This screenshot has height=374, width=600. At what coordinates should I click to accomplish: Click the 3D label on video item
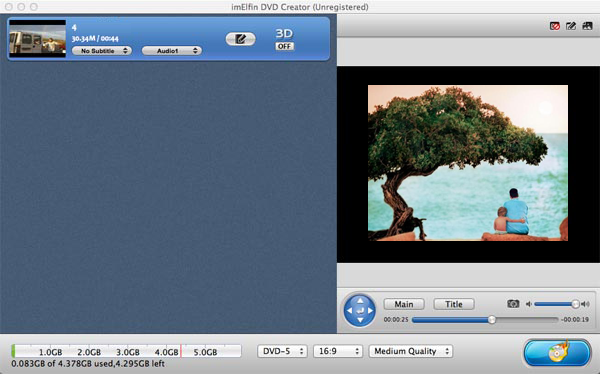tap(284, 34)
